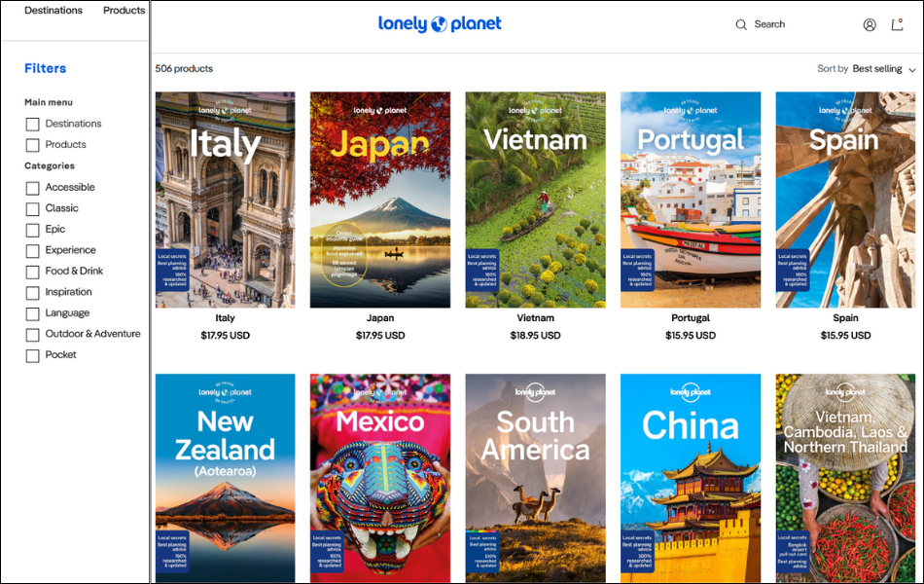The width and height of the screenshot is (924, 584).
Task: Click the Categories section label
Action: pyautogui.click(x=50, y=166)
